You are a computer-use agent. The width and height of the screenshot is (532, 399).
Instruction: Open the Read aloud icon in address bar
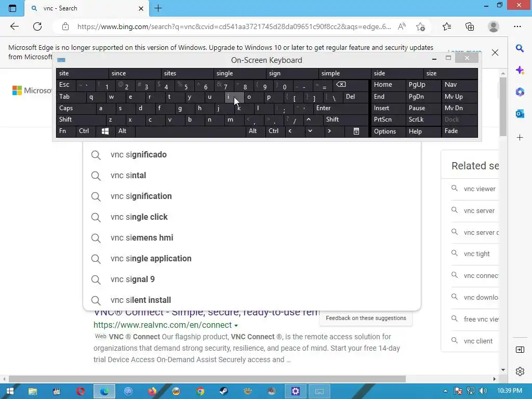pyautogui.click(x=402, y=26)
